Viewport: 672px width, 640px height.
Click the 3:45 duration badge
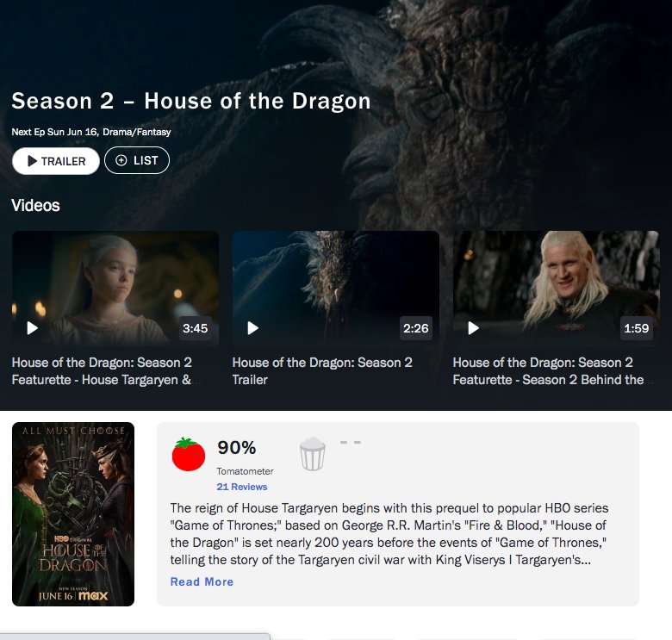pos(195,328)
